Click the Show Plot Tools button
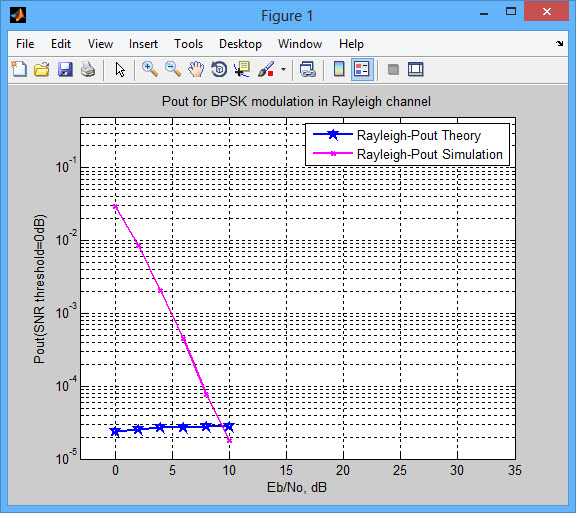This screenshot has width=576, height=513. (x=415, y=69)
